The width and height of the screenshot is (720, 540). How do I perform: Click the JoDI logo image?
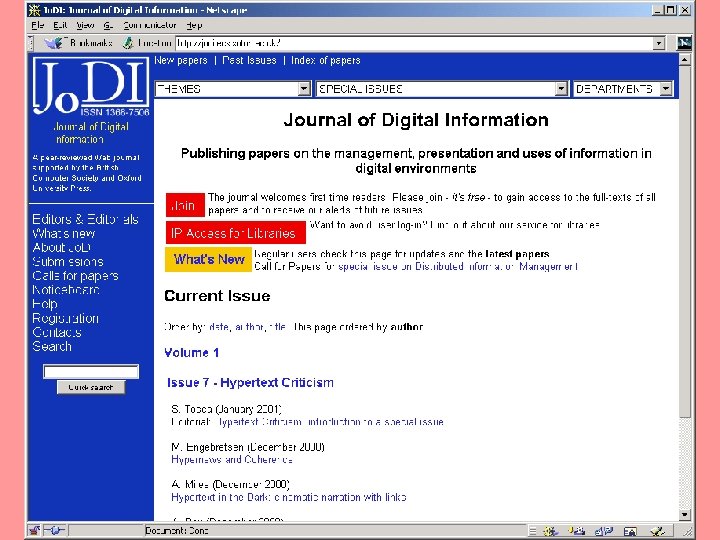90,86
